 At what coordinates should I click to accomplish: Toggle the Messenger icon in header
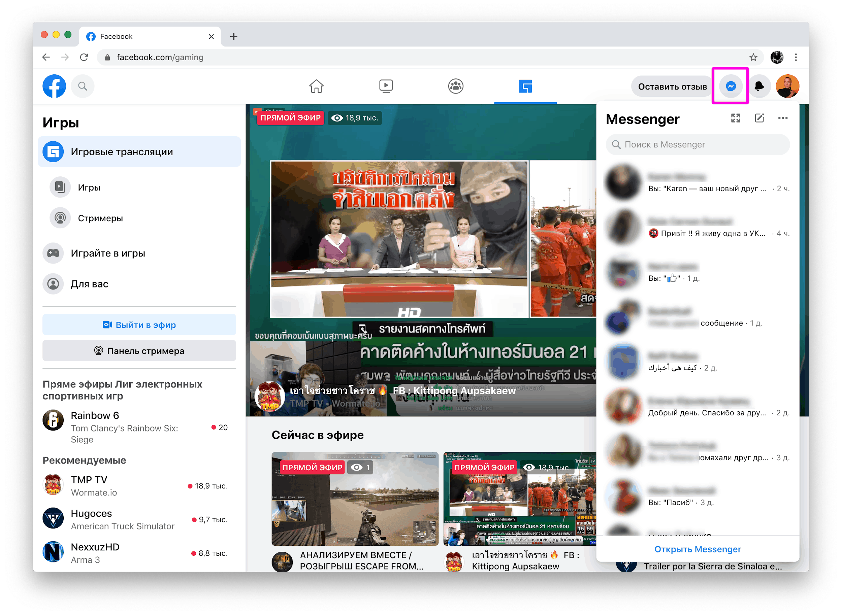pyautogui.click(x=731, y=86)
